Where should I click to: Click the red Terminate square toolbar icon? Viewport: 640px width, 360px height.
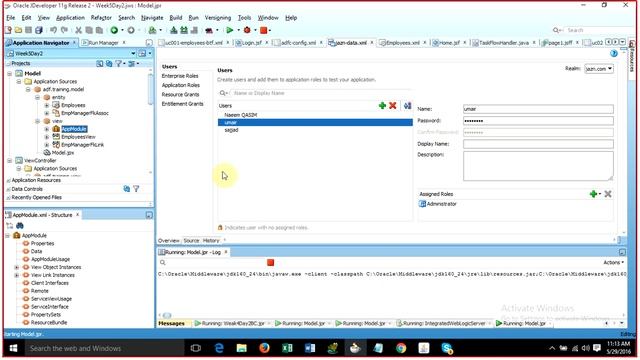coord(264,30)
